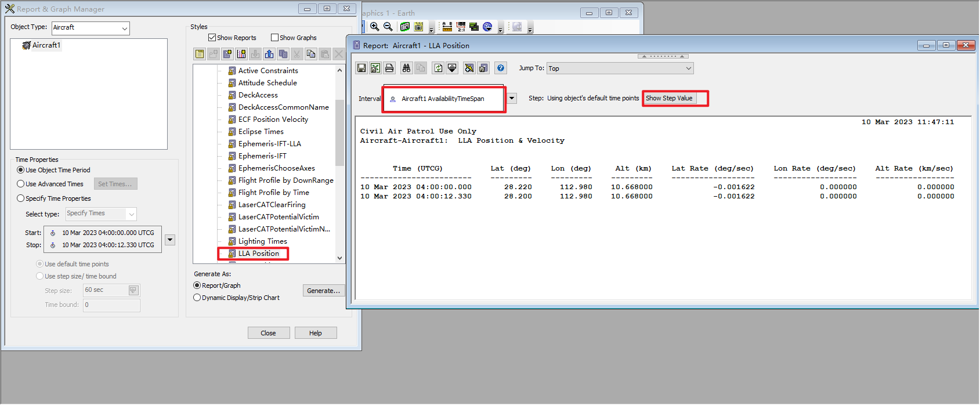Click the Close button
This screenshot has height=405, width=980.
click(x=269, y=333)
